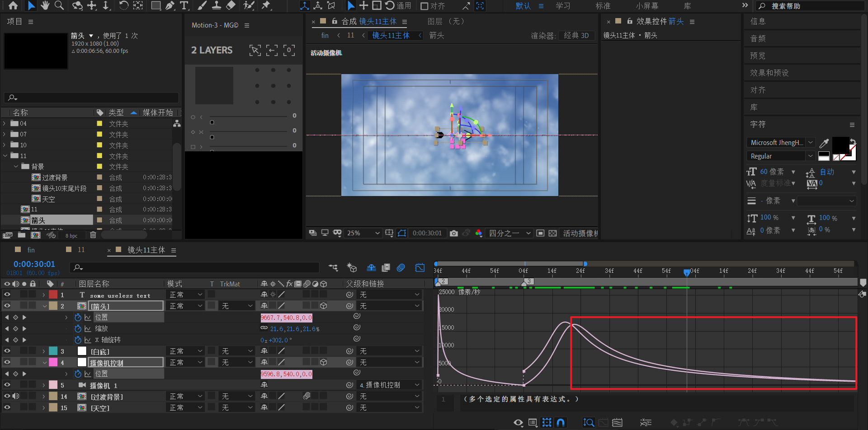Toggle frame blending for all layers
Viewport: 868px width, 430px height.
[x=386, y=267]
